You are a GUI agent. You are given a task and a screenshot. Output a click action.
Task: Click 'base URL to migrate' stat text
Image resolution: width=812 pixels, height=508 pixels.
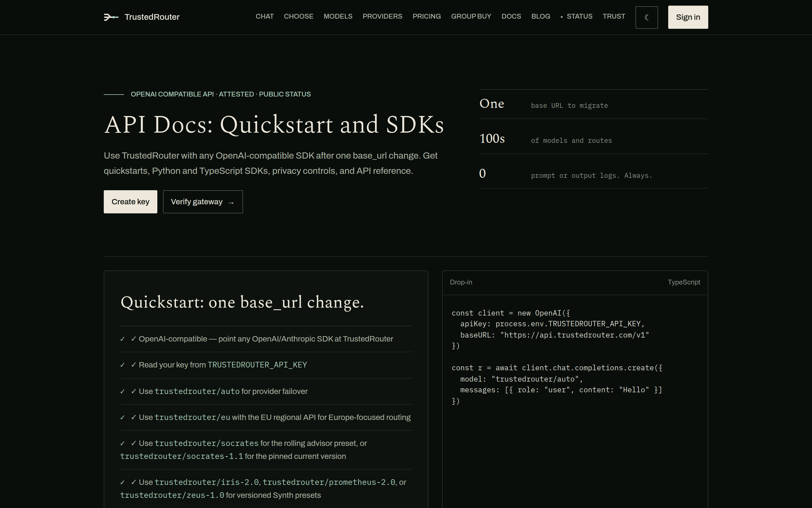pos(569,106)
